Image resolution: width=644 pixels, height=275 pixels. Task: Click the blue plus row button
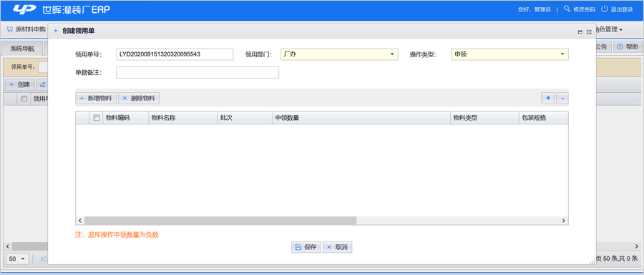[x=548, y=99]
